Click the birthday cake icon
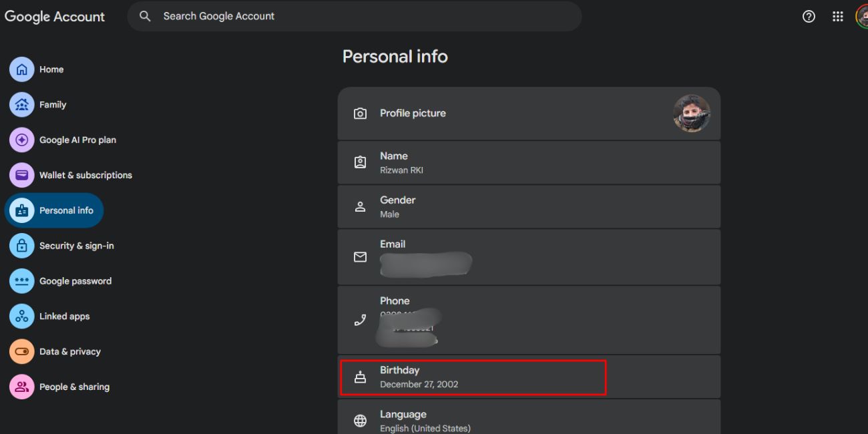Screen dimensions: 868x434 tap(361, 377)
